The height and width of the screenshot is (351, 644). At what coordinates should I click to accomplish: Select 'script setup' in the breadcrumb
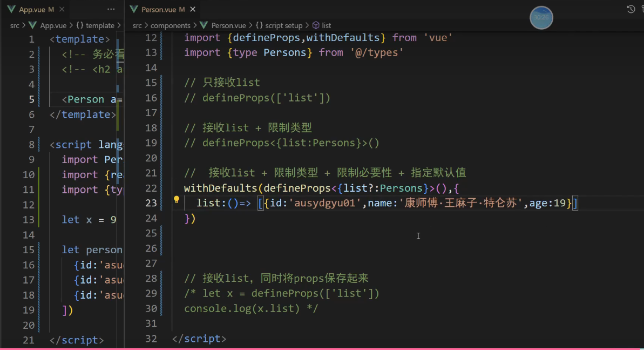[284, 25]
